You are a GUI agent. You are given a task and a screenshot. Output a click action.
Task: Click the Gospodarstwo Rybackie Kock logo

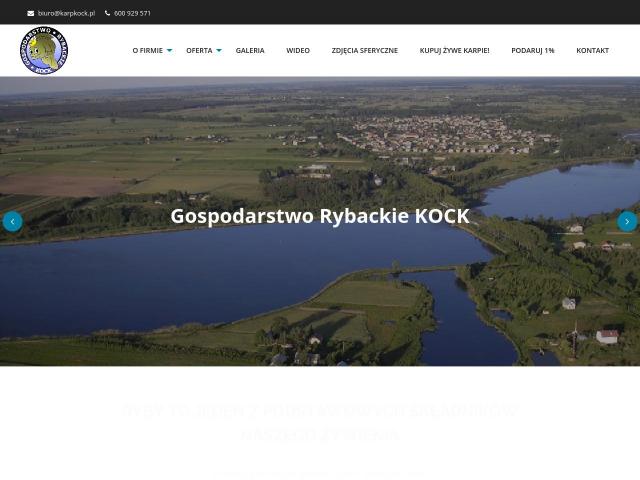point(44,50)
